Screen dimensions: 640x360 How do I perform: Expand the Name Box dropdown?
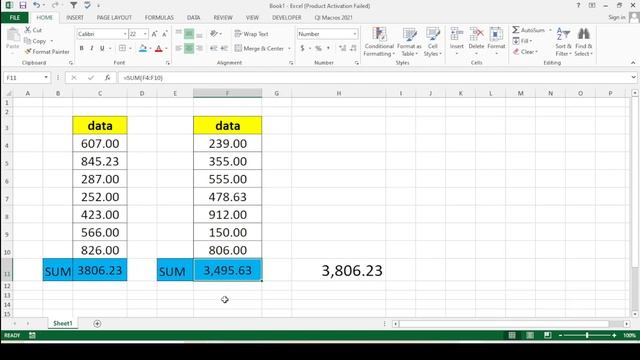[46, 78]
